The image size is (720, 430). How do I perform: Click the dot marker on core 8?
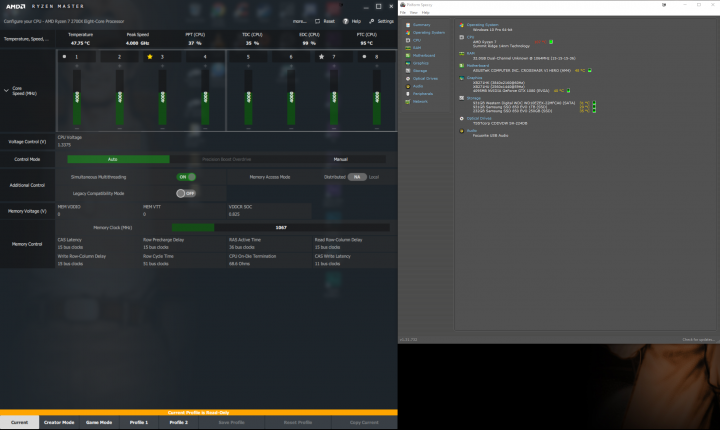click(x=364, y=57)
